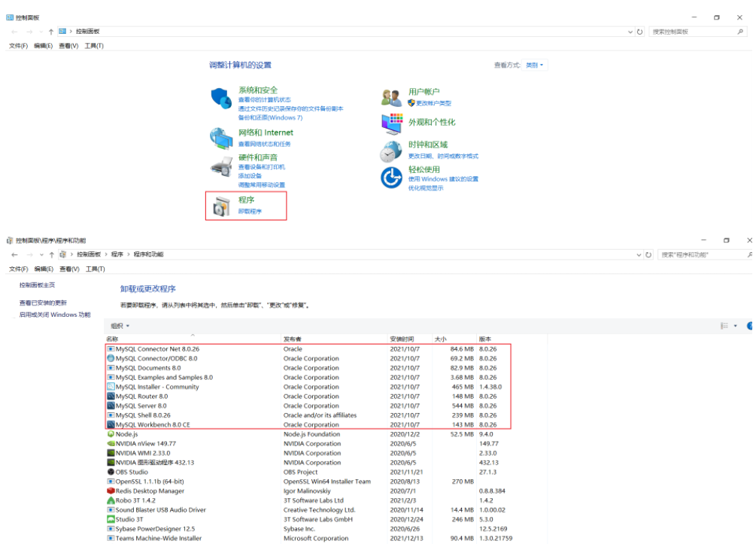Open 工具(T) menu in Programs and Features window
Viewport: 756px width, 550px height.
click(x=95, y=269)
